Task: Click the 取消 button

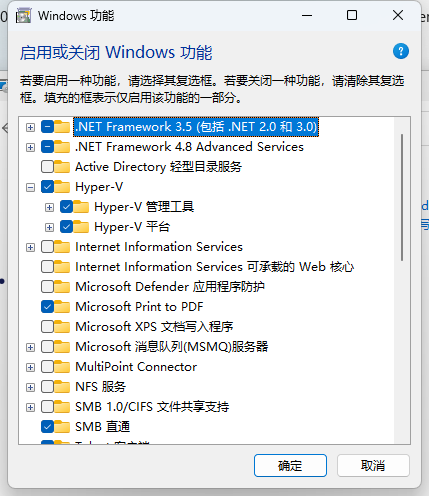Action: click(373, 465)
